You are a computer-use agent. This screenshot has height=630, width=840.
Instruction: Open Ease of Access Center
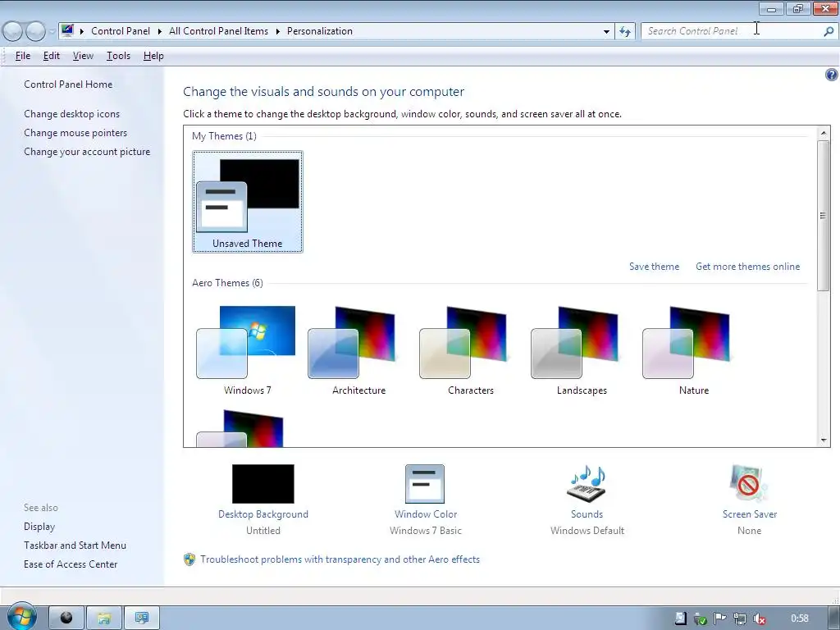click(x=71, y=564)
